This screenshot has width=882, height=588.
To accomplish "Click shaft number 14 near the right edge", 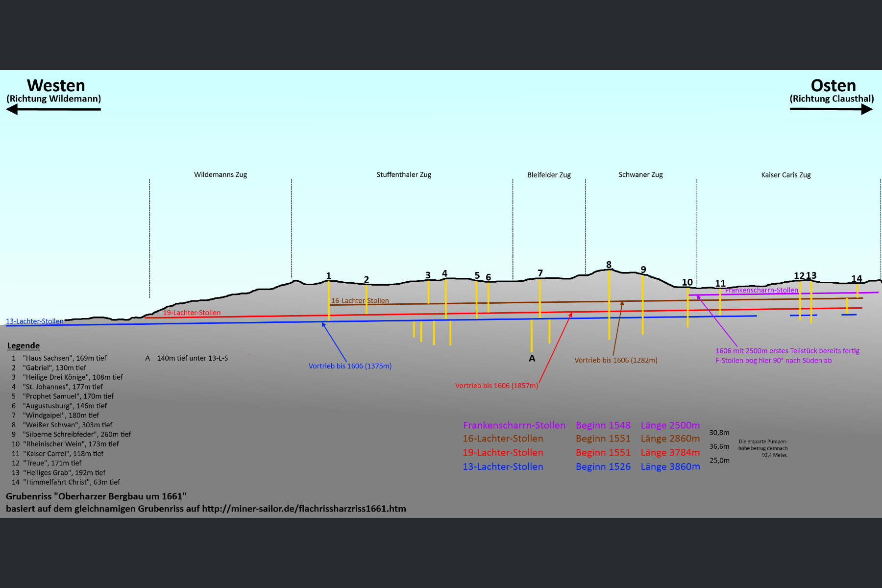I will pyautogui.click(x=857, y=279).
